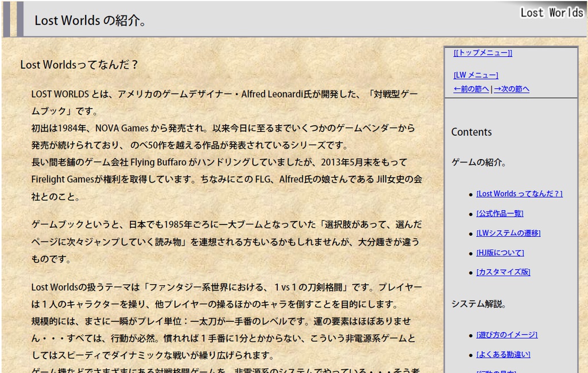Click the text Firelight Games in the paragraph

[x=63, y=180]
